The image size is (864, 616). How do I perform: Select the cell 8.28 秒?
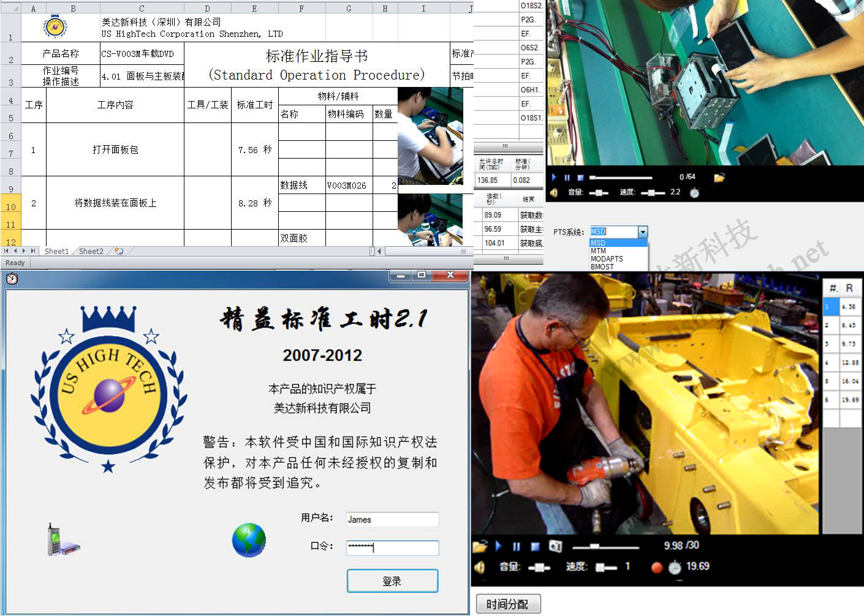tap(255, 203)
